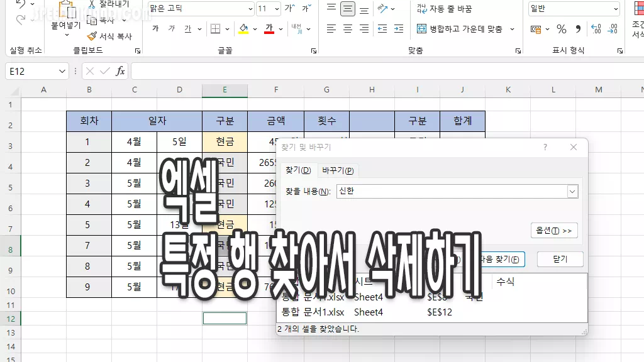Click the insert function fx icon
The width and height of the screenshot is (644, 362).
(x=120, y=71)
